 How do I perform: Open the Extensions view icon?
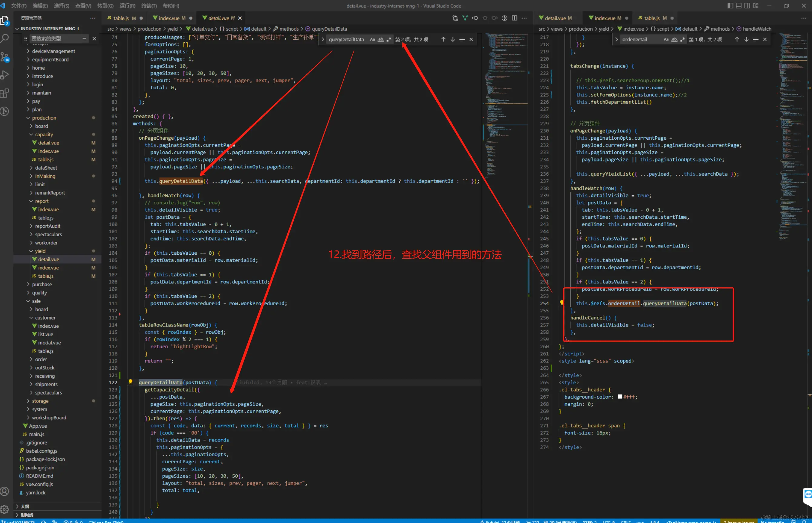click(x=5, y=93)
